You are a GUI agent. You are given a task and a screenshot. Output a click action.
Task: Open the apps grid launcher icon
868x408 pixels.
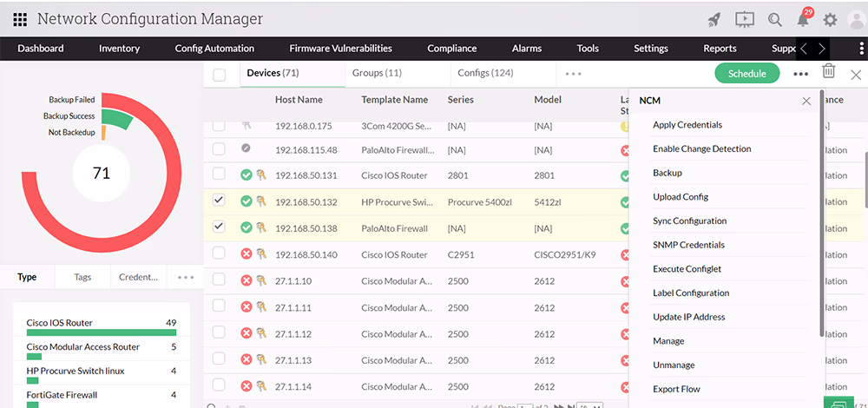click(20, 19)
